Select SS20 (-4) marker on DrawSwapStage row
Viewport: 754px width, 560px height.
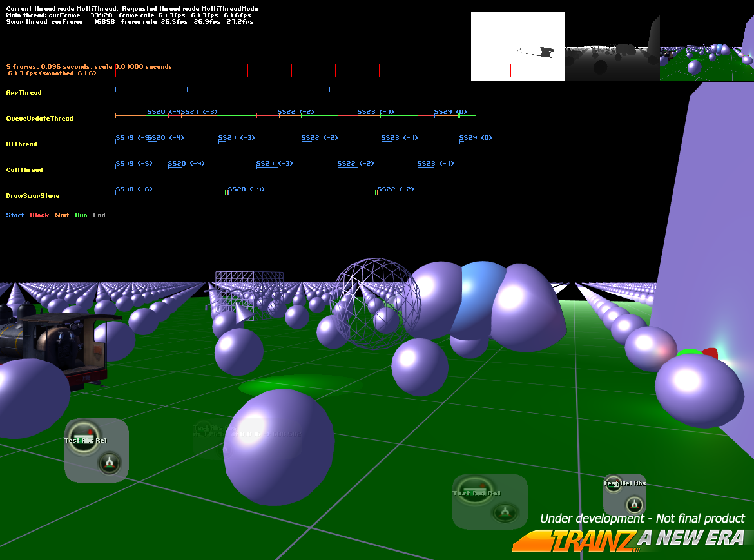coord(246,189)
